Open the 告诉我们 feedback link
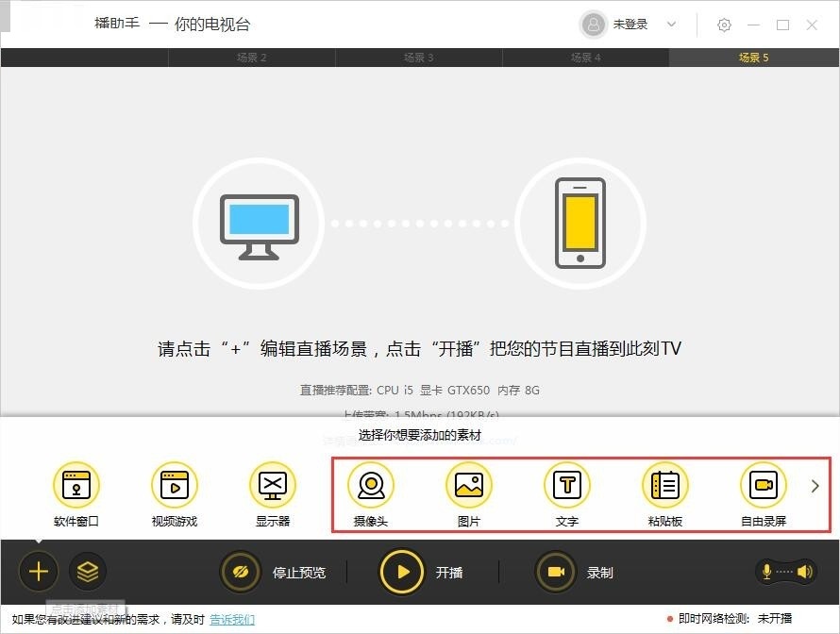The width and height of the screenshot is (840, 634). click(232, 618)
